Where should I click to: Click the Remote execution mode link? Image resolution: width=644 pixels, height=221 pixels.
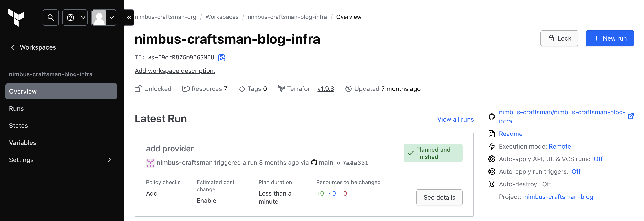coord(560,147)
